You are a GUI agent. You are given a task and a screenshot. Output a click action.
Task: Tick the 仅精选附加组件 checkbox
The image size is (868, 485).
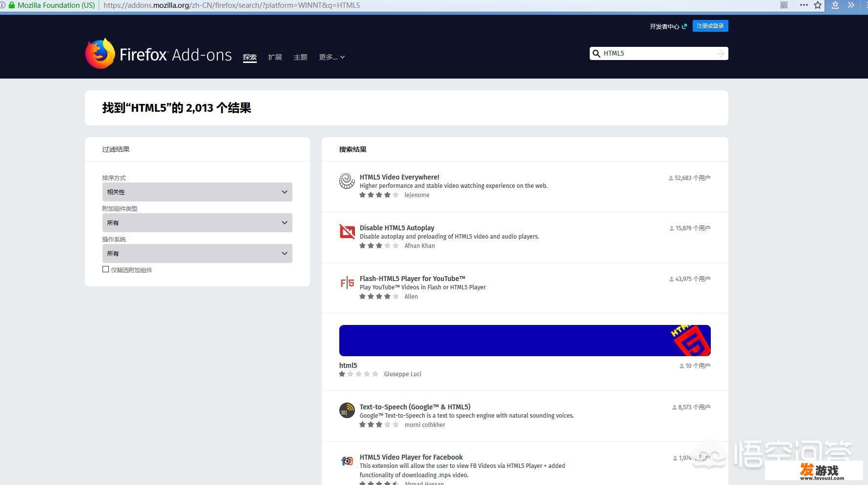(x=105, y=269)
